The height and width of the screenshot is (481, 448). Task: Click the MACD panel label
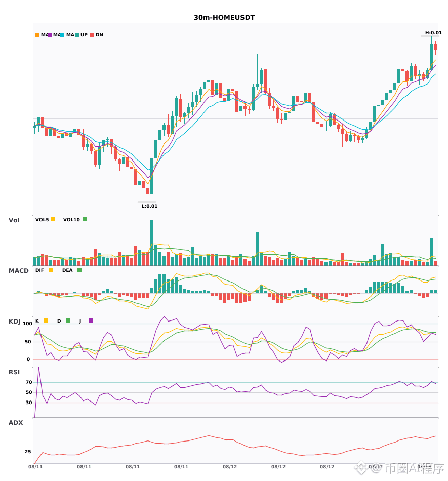(18, 271)
